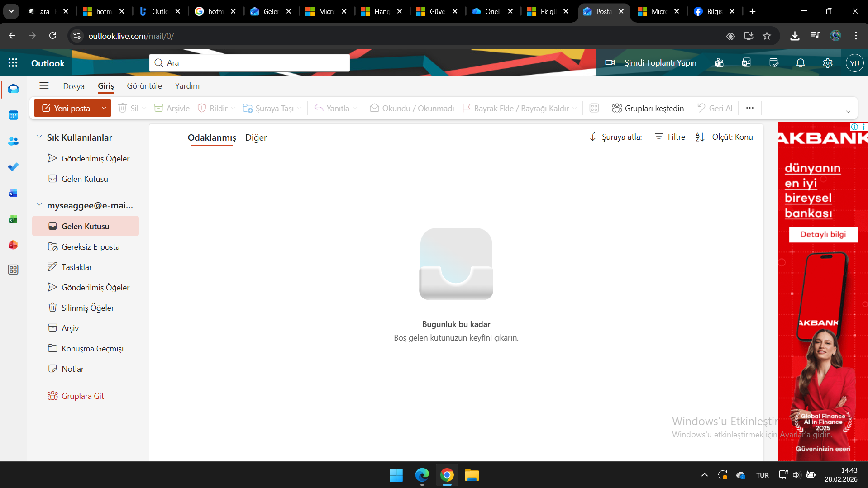Image resolution: width=868 pixels, height=488 pixels.
Task: Open Calendar in the left app rail
Action: point(13,115)
